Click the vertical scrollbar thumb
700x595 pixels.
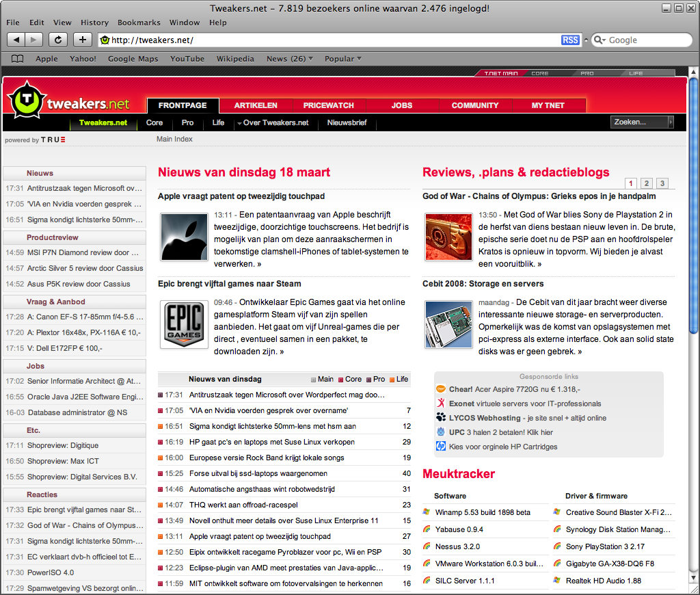coord(693,205)
